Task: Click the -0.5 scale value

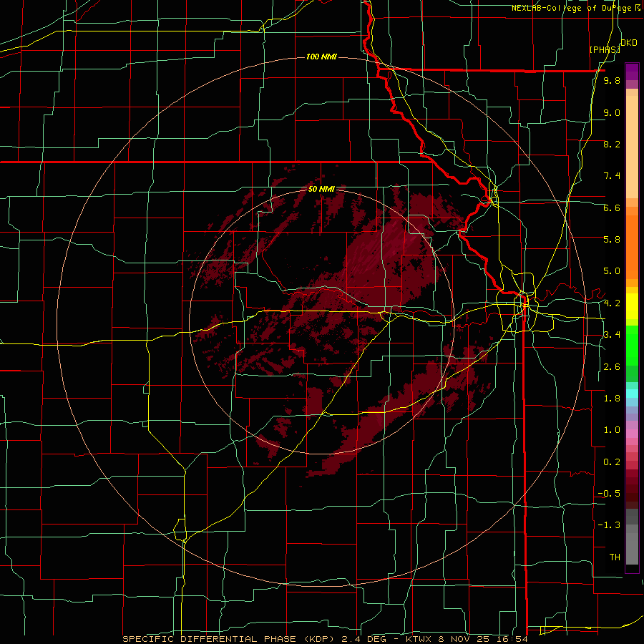Action: 609,494
